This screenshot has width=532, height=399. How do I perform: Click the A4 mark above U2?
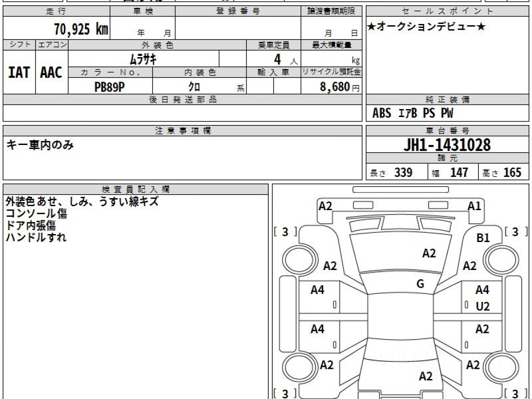click(482, 290)
